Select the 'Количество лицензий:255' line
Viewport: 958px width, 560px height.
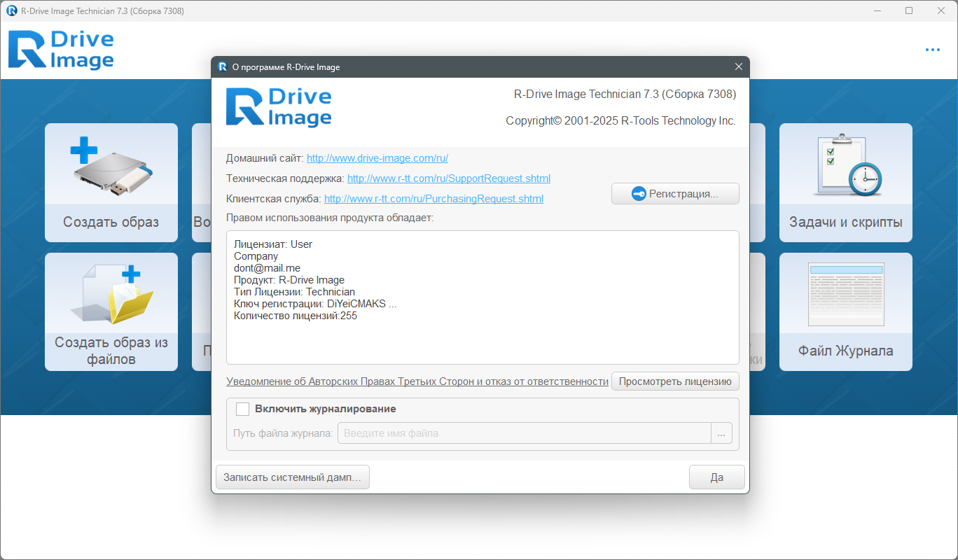point(296,316)
